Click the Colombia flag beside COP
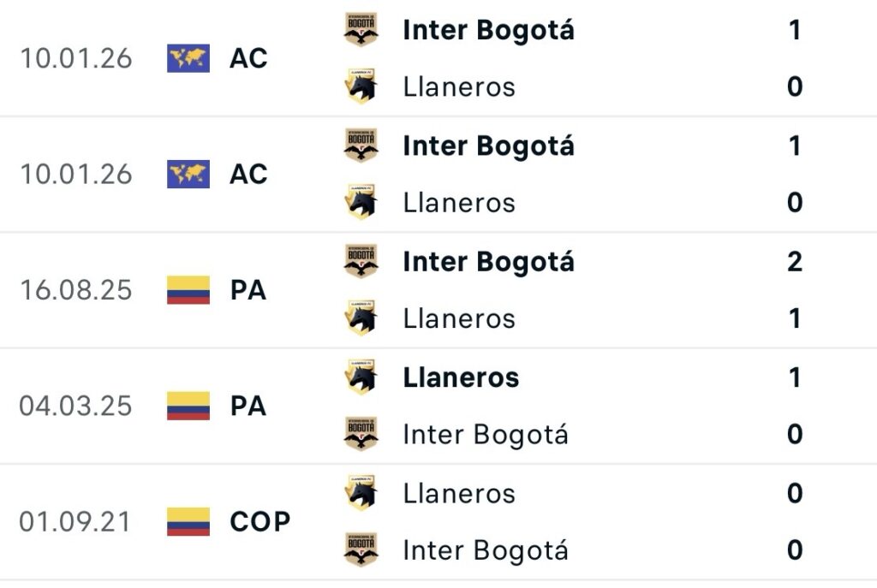Image resolution: width=877 pixels, height=588 pixels. point(188,521)
